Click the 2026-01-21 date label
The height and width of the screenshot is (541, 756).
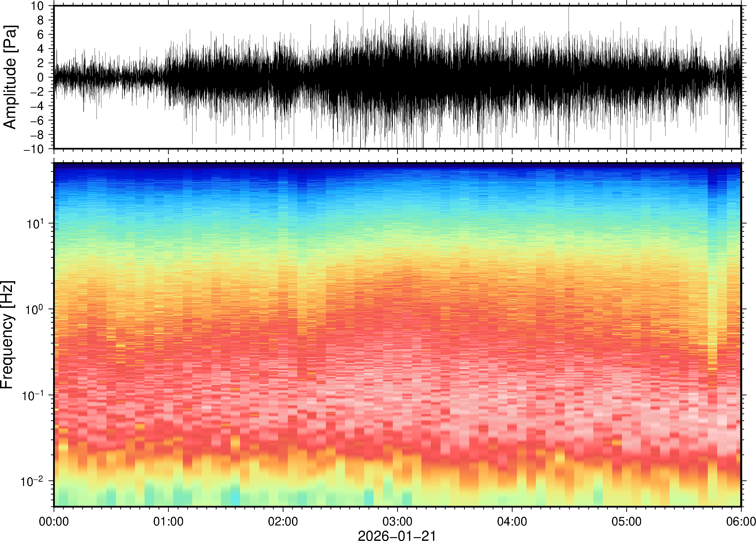click(397, 535)
